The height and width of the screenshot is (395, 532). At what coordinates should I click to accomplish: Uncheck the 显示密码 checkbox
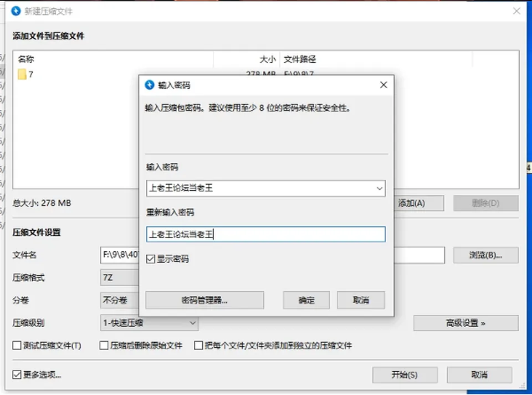pos(151,259)
